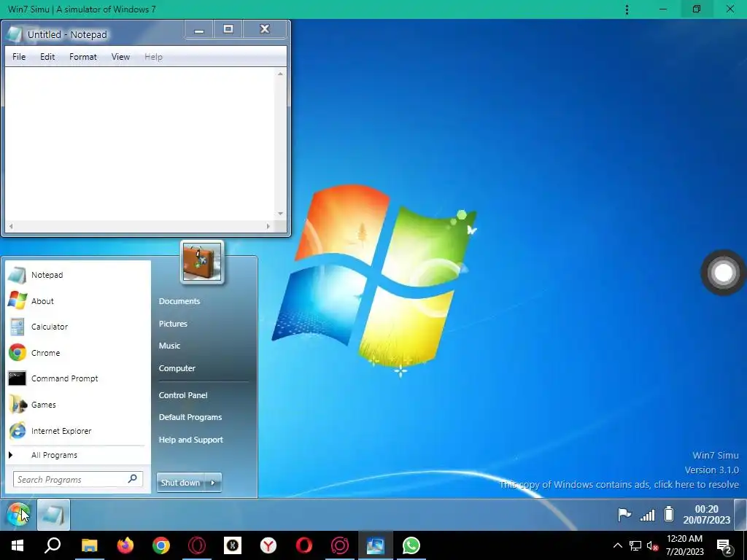Open Notepad Edit menu
The height and width of the screenshot is (560, 747).
(47, 57)
